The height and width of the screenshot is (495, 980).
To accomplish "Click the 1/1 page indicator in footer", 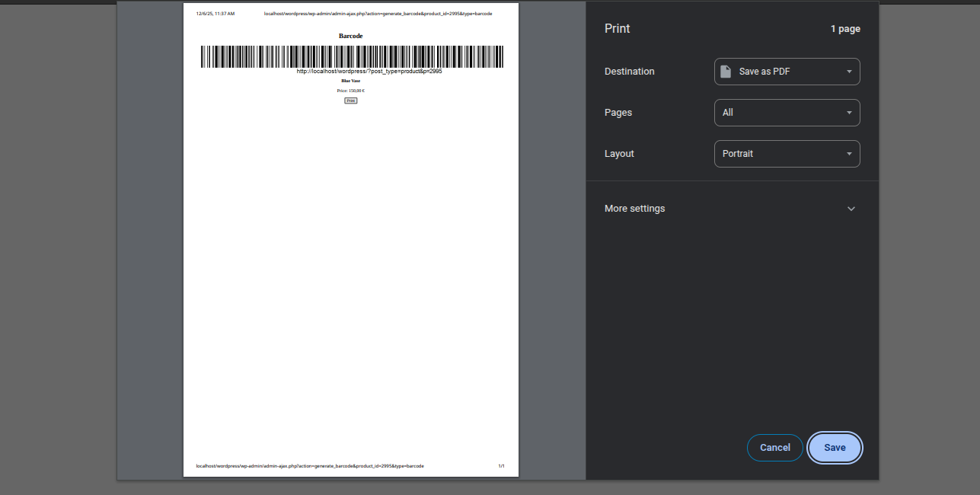I will [501, 465].
